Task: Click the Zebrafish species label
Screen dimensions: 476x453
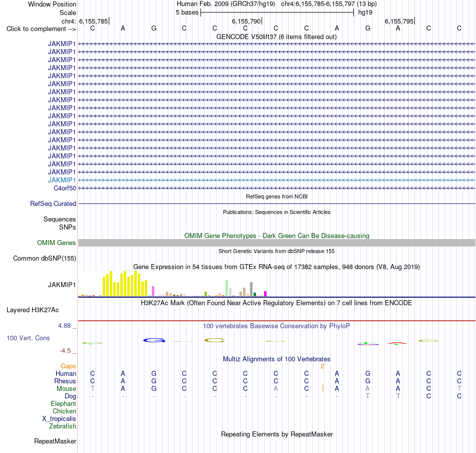Action: click(x=63, y=426)
